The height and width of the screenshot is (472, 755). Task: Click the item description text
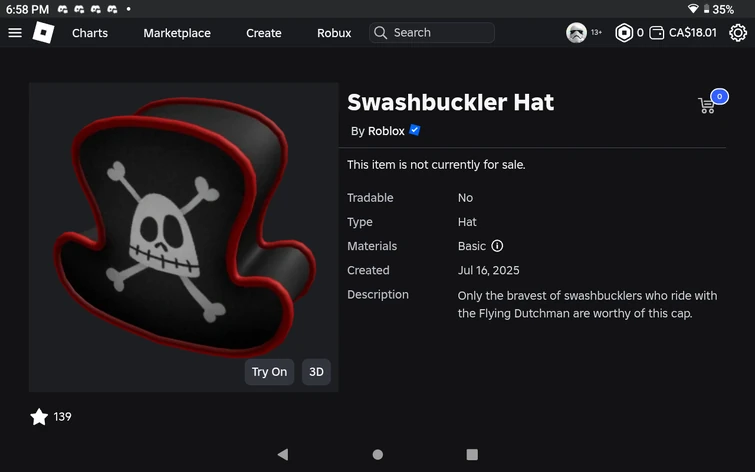point(587,304)
